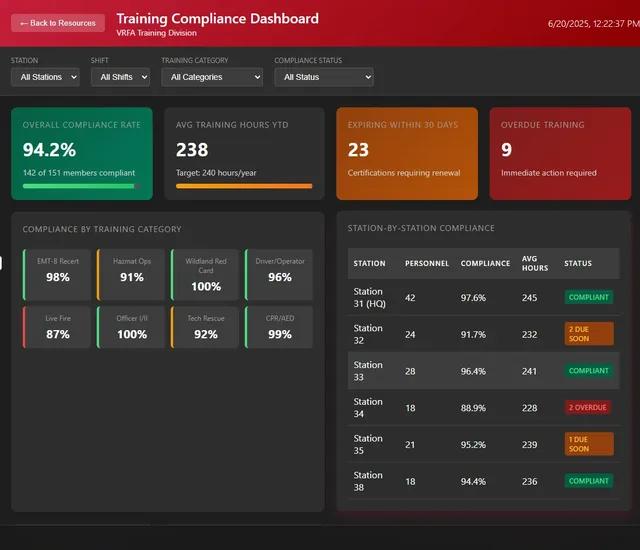This screenshot has height=550, width=640.
Task: Open the All Shifts dropdown
Action: coord(120,77)
